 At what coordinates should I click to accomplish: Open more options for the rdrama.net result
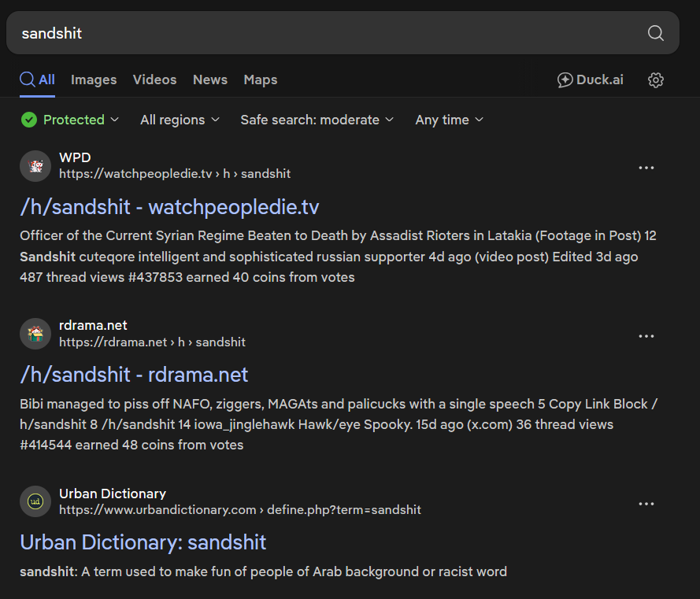(646, 336)
